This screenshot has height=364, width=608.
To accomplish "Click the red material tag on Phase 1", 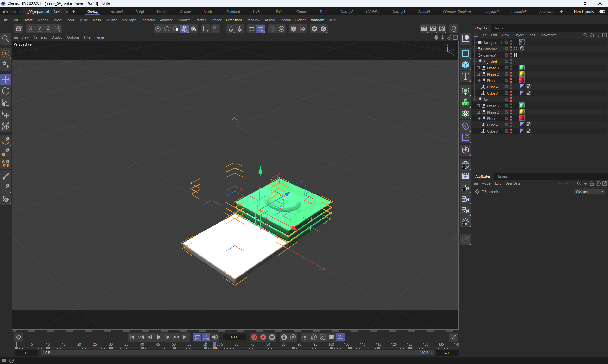I will click(522, 80).
